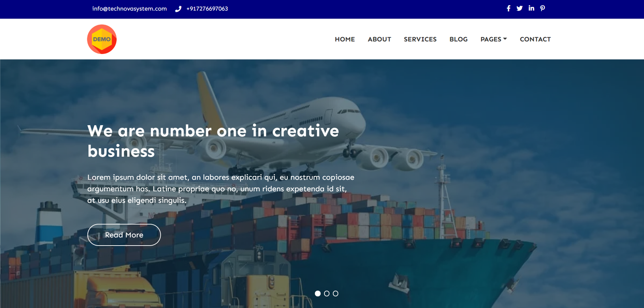Open the Twitter bird icon
Screen dimensions: 644x308
click(x=520, y=8)
